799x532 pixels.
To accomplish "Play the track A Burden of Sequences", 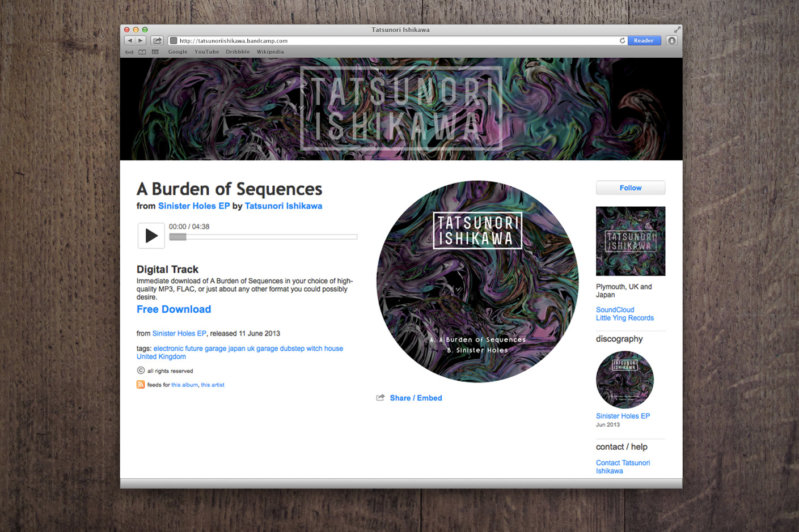I will [151, 235].
